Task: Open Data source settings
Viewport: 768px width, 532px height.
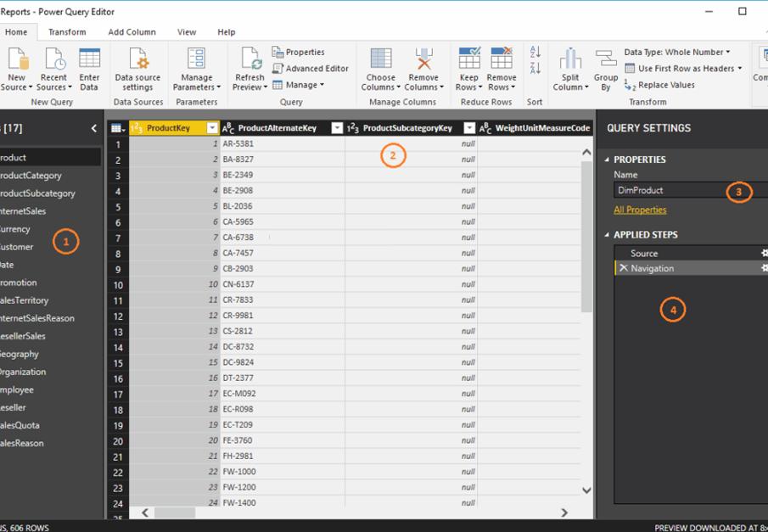Action: [x=137, y=59]
